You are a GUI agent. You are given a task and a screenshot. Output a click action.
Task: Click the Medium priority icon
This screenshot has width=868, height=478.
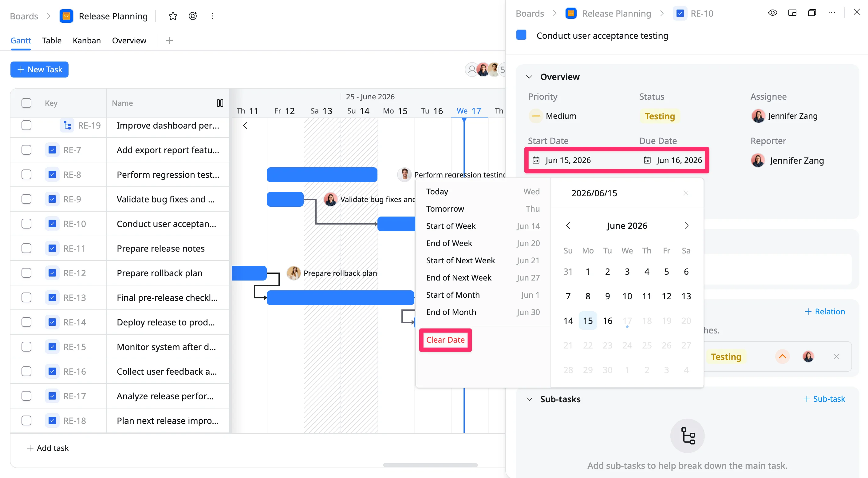click(x=536, y=116)
